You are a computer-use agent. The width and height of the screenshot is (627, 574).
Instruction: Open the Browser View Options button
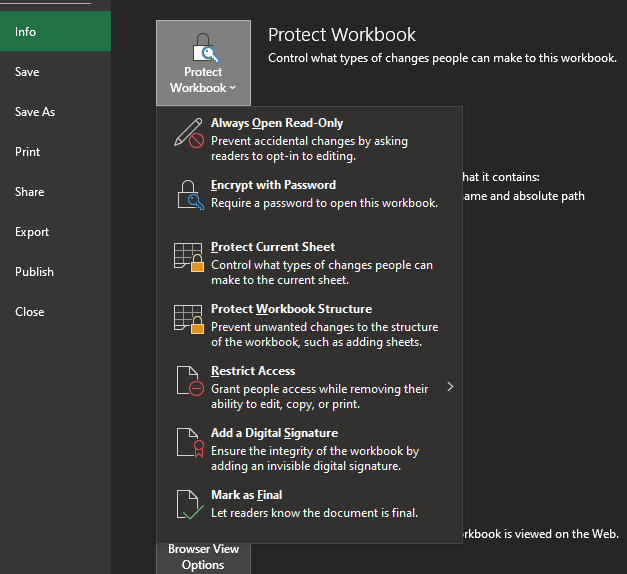pyautogui.click(x=203, y=557)
